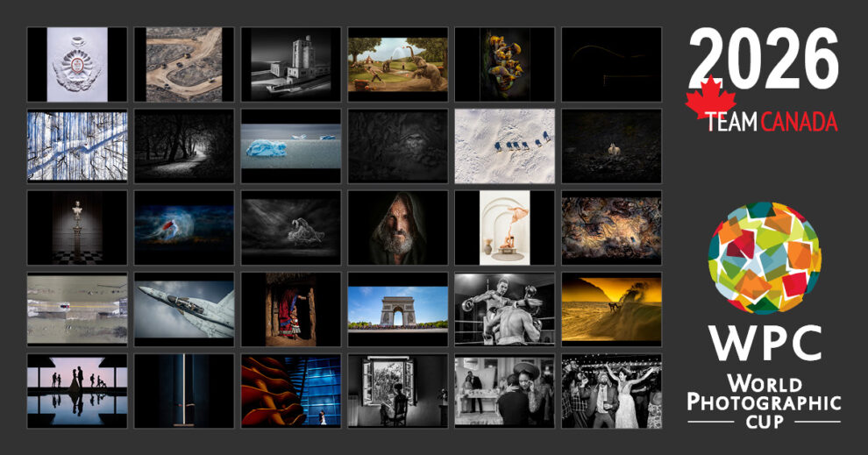Select the TEAM CANADA text
Viewport: 868px width, 455px height.
773,122
